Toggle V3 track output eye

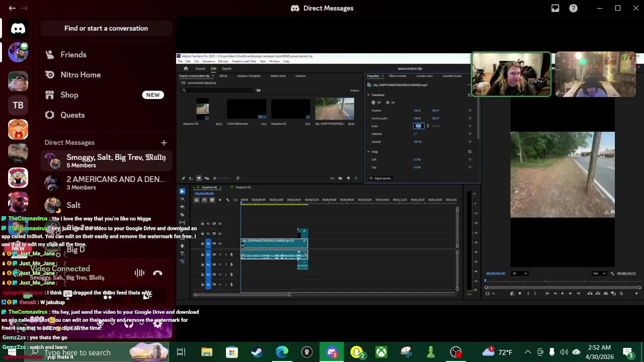pyautogui.click(x=220, y=223)
